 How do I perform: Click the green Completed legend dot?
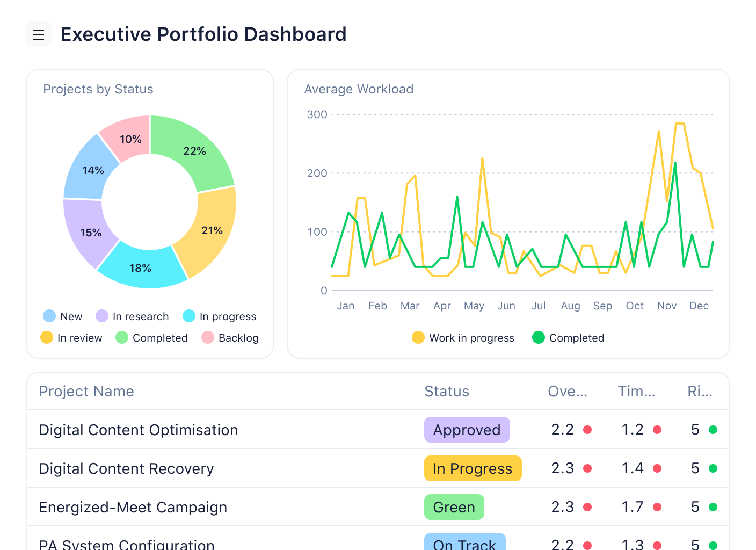point(538,338)
